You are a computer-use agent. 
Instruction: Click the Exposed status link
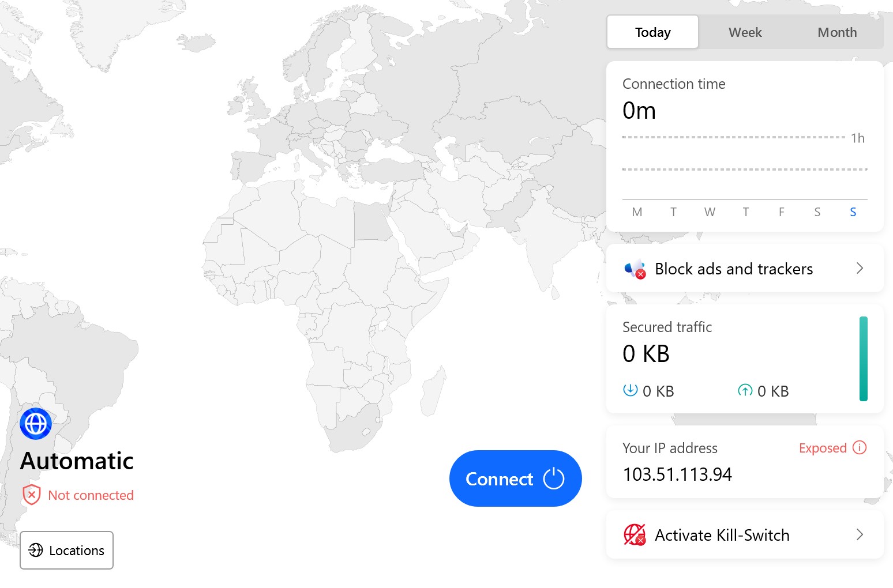point(823,448)
